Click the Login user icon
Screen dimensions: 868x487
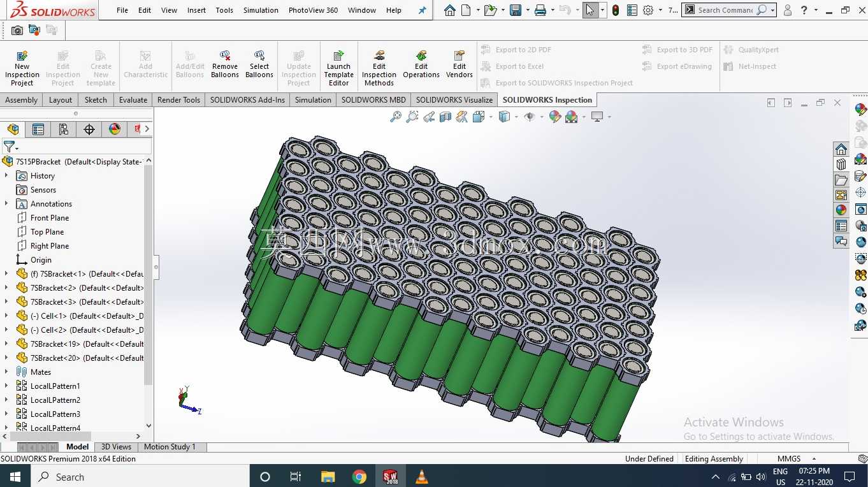pos(788,10)
